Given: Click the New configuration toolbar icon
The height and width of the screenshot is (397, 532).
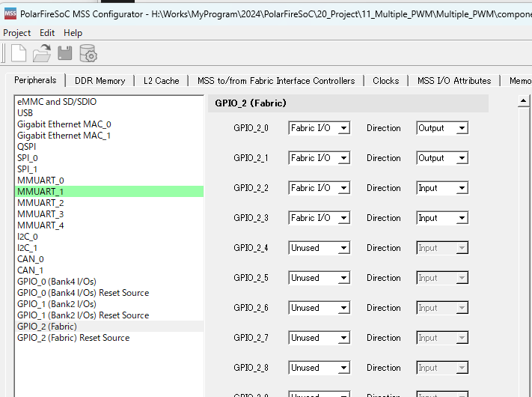Looking at the screenshot, I should 18,53.
